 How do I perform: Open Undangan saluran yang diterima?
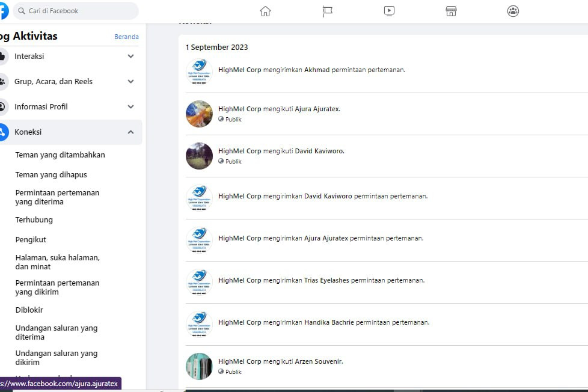(57, 332)
